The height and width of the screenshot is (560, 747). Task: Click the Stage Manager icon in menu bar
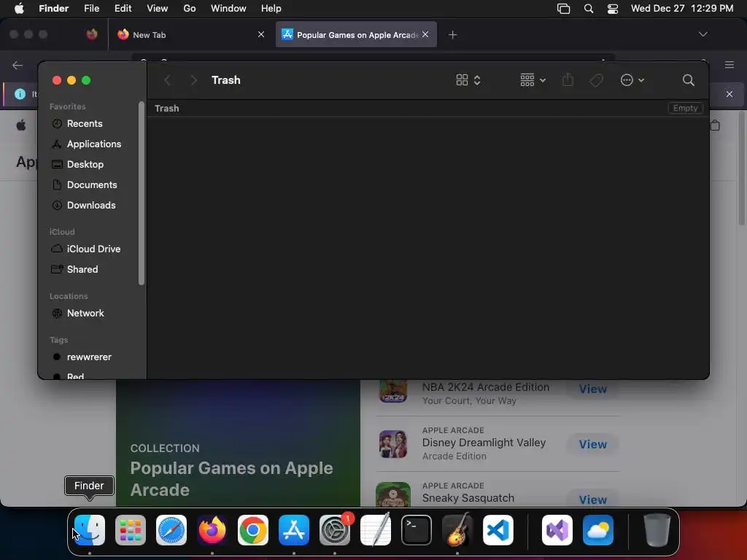click(x=564, y=9)
